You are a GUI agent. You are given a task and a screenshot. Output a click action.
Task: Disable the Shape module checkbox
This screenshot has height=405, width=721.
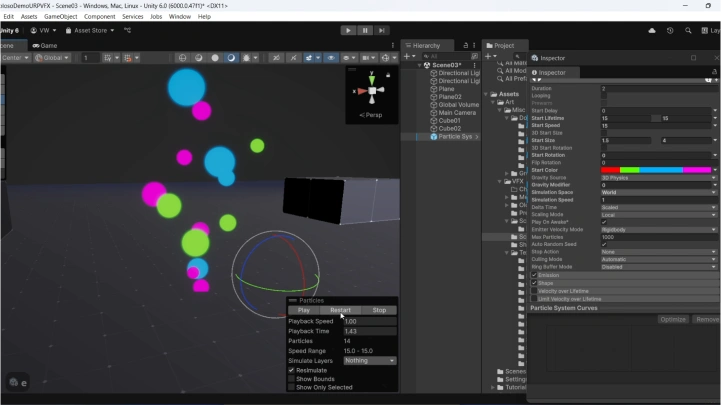coord(534,283)
